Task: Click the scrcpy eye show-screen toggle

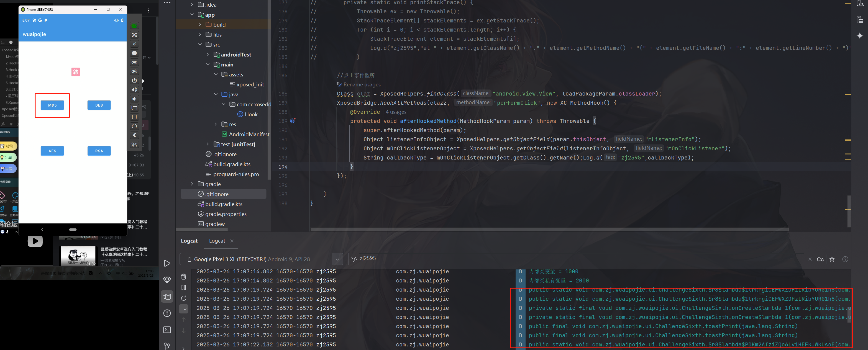Action: coord(134,62)
